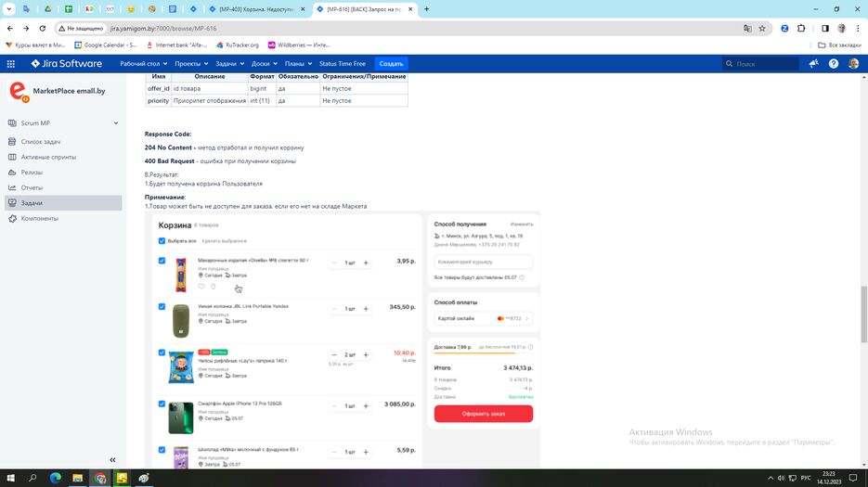Expand the 'Scrum MP' board switcher
Image resolution: width=868 pixels, height=487 pixels.
tap(63, 122)
